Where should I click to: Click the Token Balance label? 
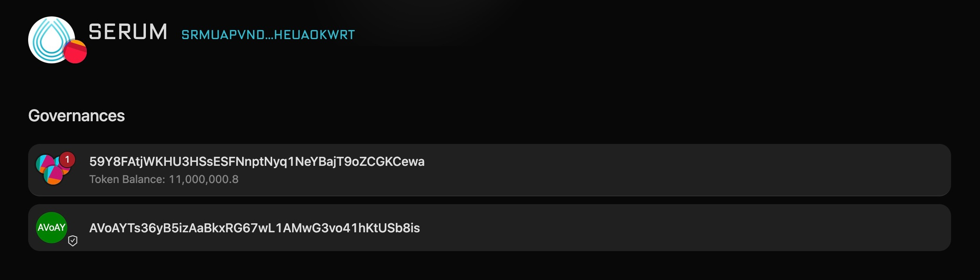127,179
